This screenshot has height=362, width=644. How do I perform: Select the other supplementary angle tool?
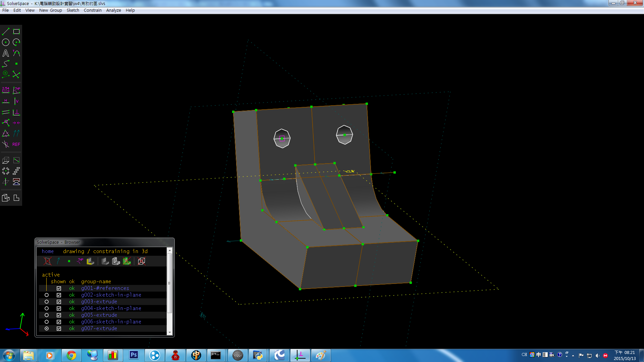[x=6, y=144]
